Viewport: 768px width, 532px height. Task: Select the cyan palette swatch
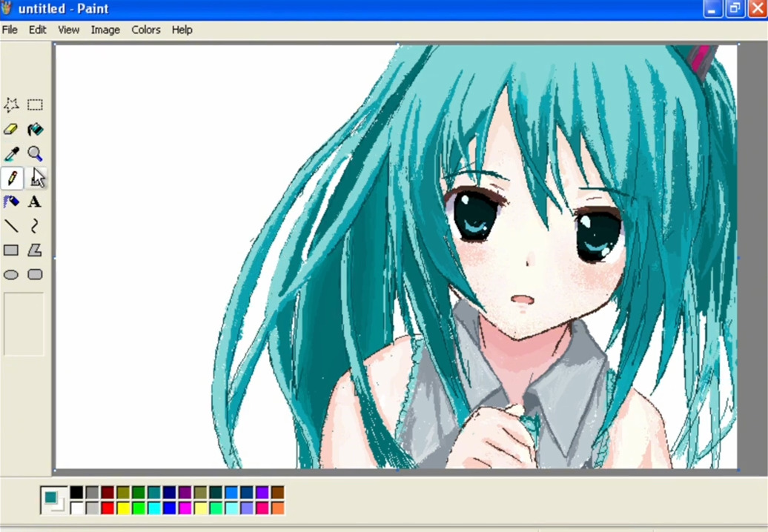(x=153, y=508)
